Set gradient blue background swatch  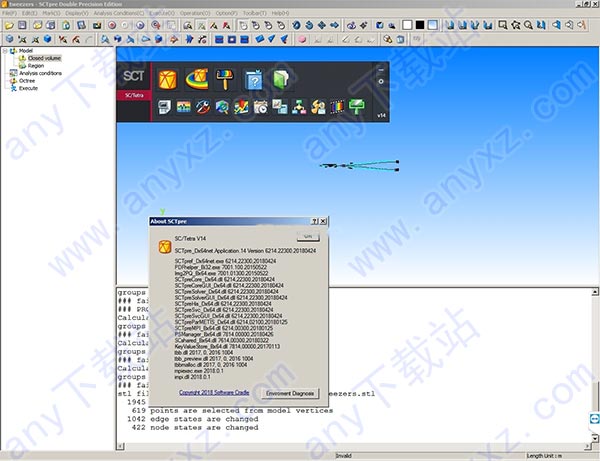click(x=432, y=25)
